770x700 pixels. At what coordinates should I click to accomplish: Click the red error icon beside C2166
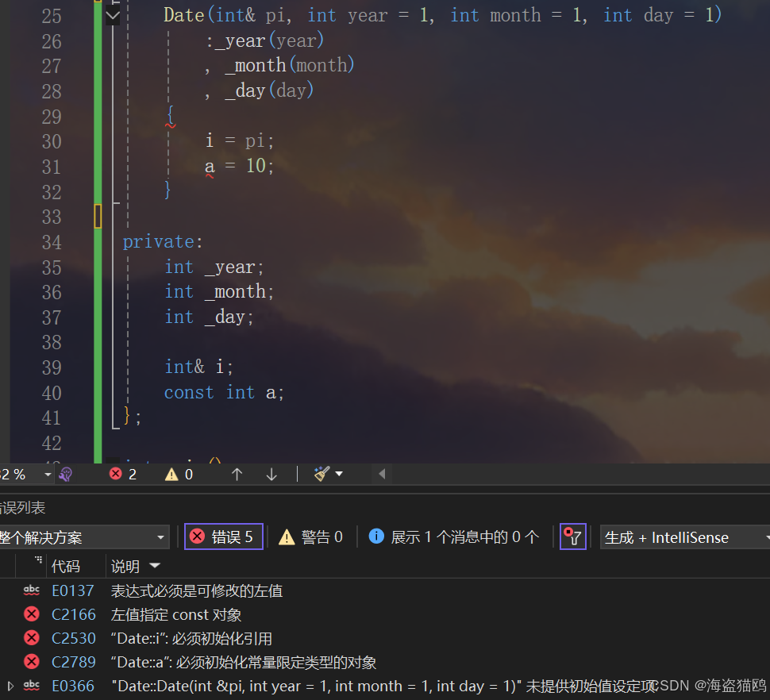click(32, 614)
